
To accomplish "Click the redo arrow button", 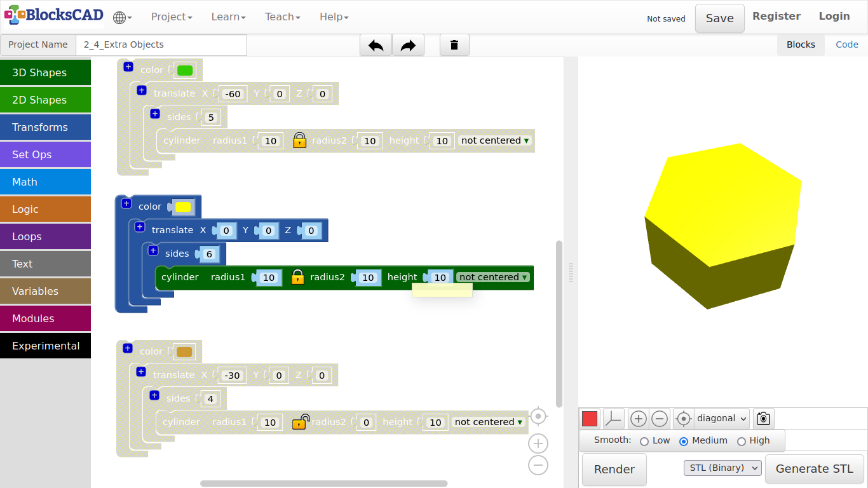I will [x=408, y=45].
